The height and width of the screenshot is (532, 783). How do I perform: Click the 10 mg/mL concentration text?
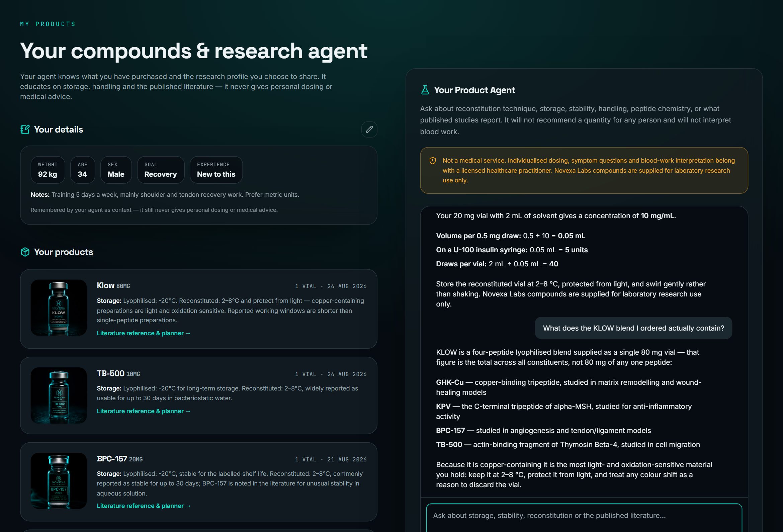[658, 215]
